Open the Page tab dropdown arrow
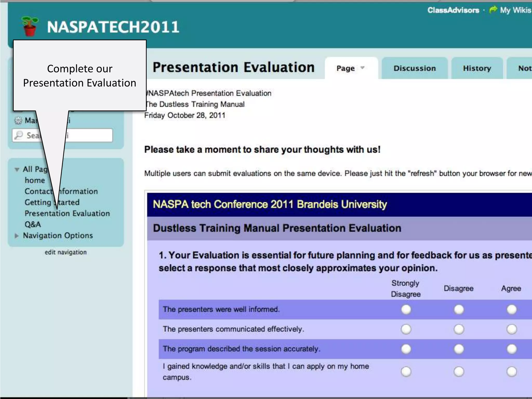Image resolution: width=532 pixels, height=399 pixels. [x=362, y=68]
